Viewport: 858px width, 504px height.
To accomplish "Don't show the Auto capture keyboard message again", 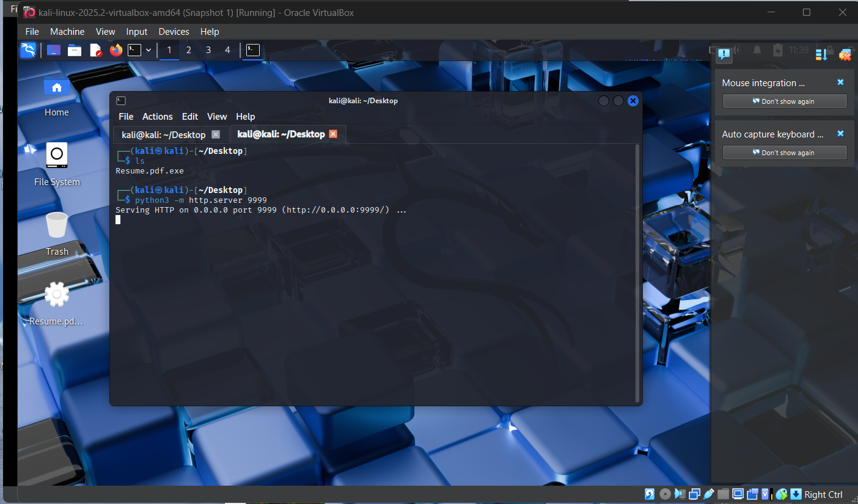I will pos(784,152).
